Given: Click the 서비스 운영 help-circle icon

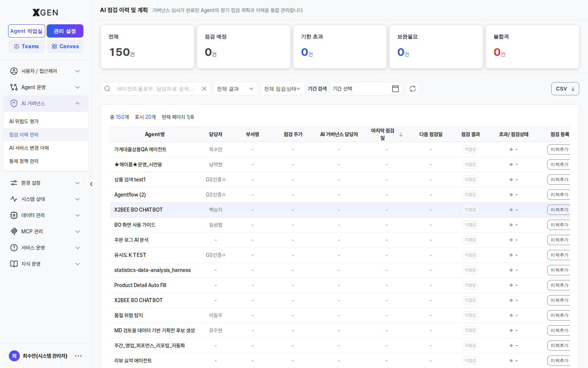Looking at the screenshot, I should [14, 248].
